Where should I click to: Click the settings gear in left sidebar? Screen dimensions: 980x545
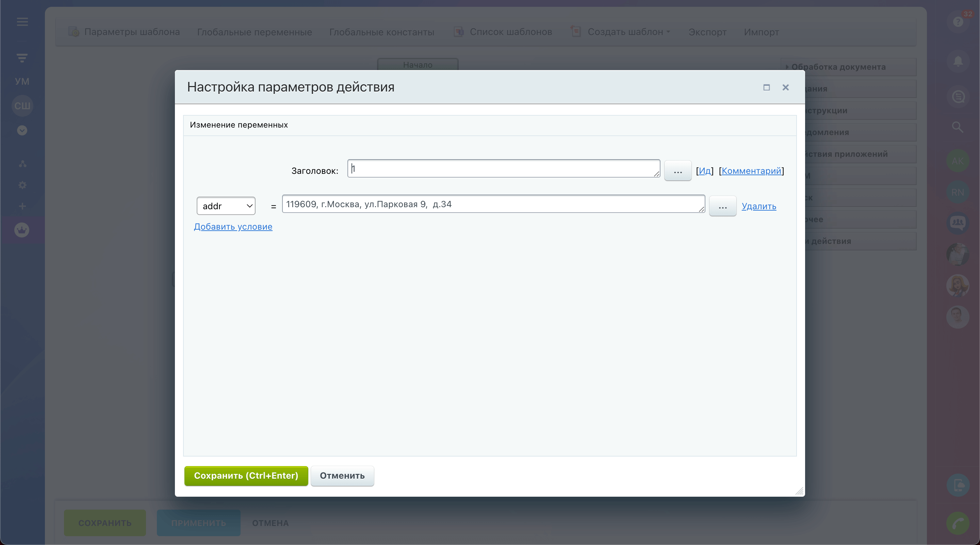coord(22,185)
